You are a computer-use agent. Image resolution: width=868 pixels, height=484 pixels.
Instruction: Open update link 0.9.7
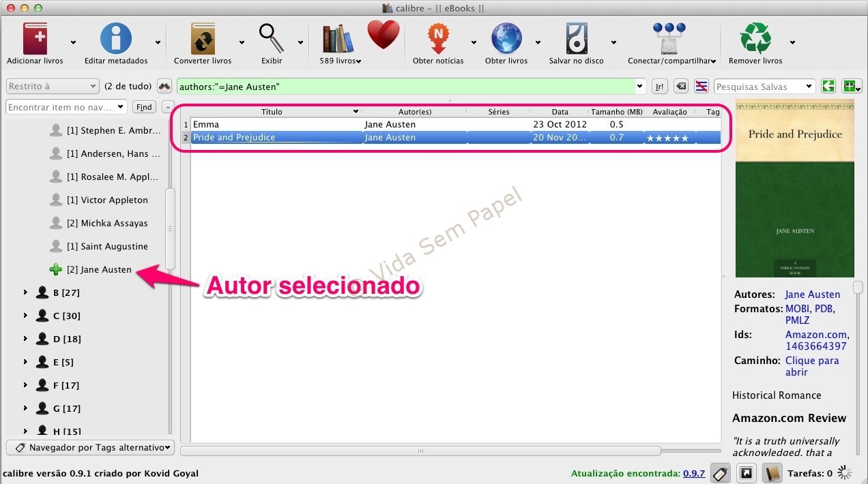pos(695,473)
